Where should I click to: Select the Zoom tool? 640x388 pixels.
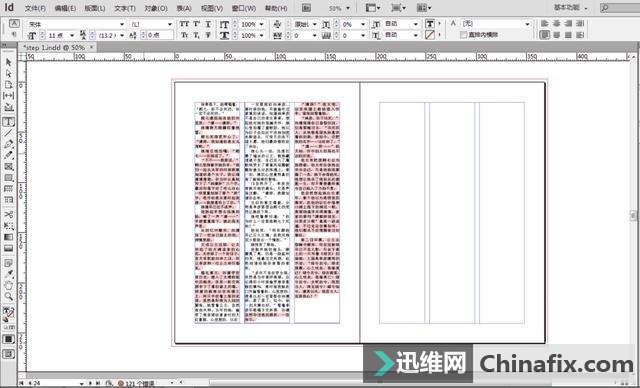pyautogui.click(x=9, y=297)
